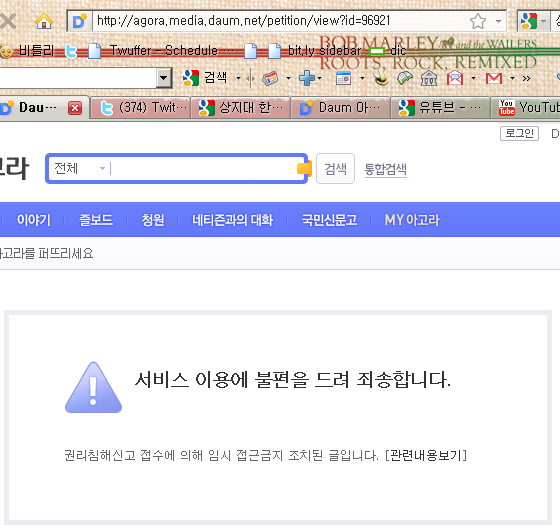
Task: Open the bit.ly sidebar bookmark
Action: click(314, 51)
